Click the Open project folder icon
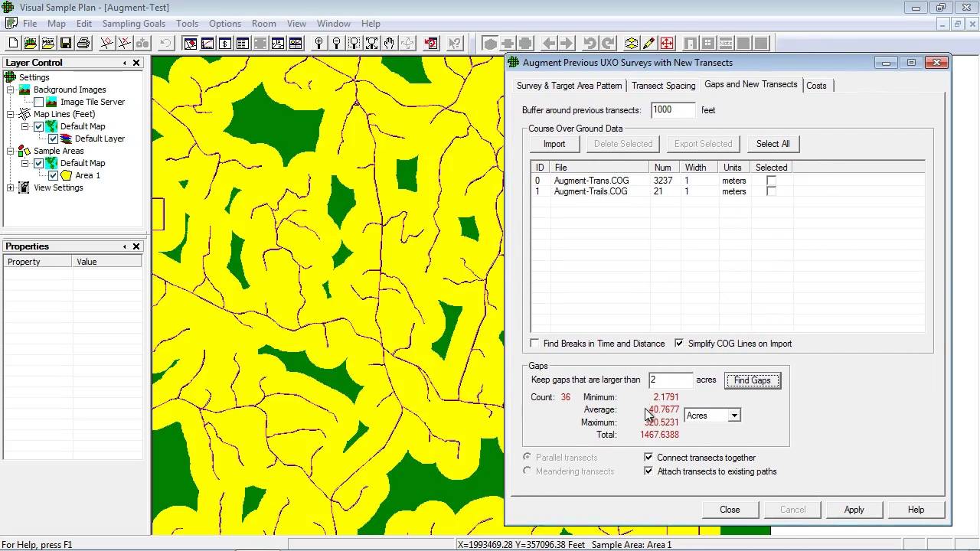The image size is (980, 551). click(30, 44)
